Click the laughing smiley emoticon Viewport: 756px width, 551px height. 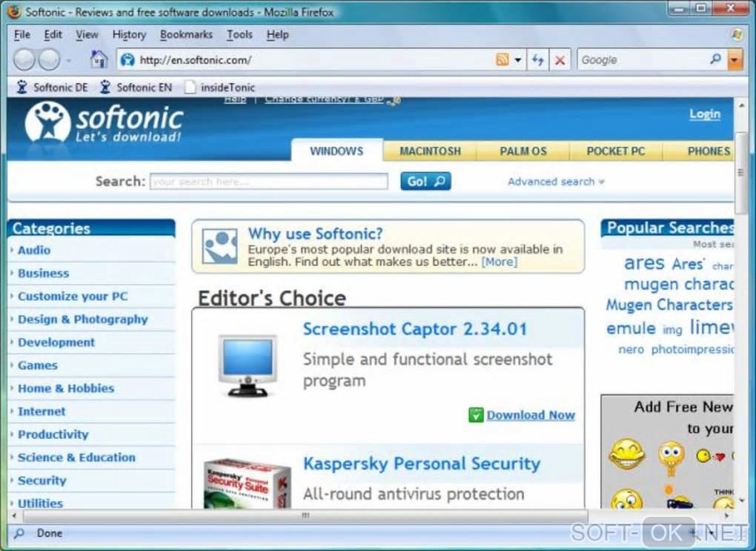point(626,454)
